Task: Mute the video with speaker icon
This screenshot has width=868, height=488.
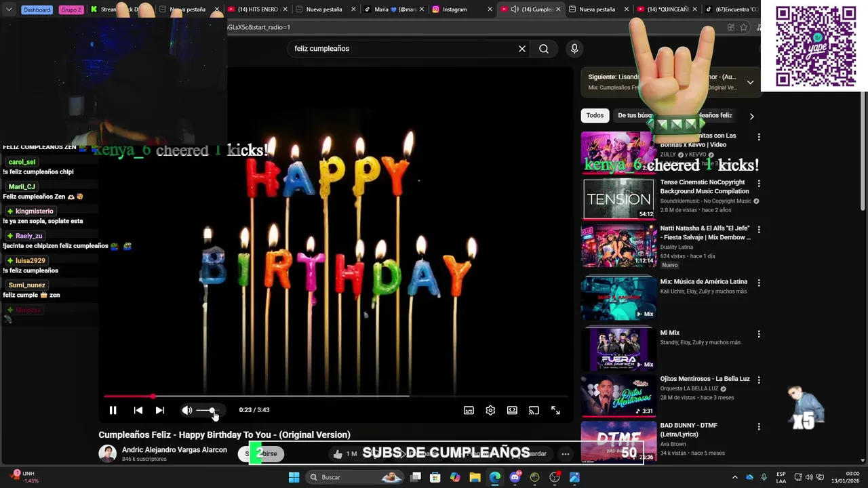Action: pyautogui.click(x=187, y=410)
